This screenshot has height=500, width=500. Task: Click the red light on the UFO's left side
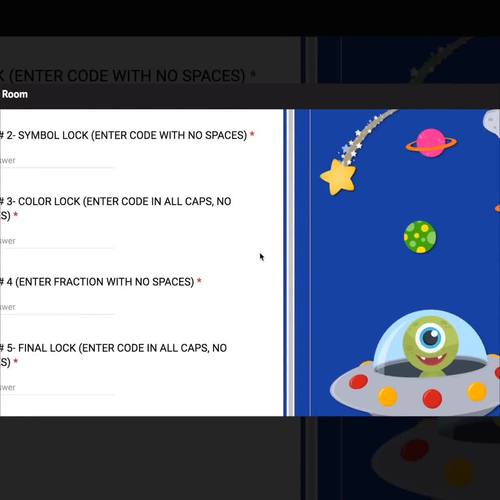[358, 381]
